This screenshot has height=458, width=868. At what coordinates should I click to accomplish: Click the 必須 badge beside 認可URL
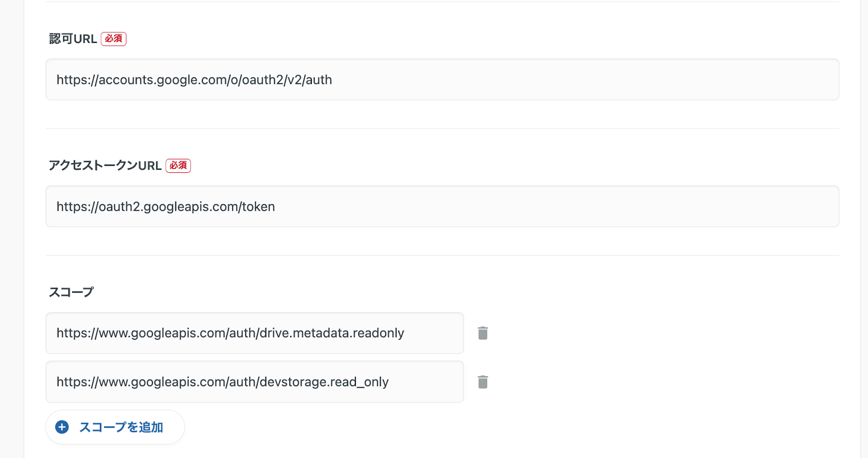coord(113,39)
